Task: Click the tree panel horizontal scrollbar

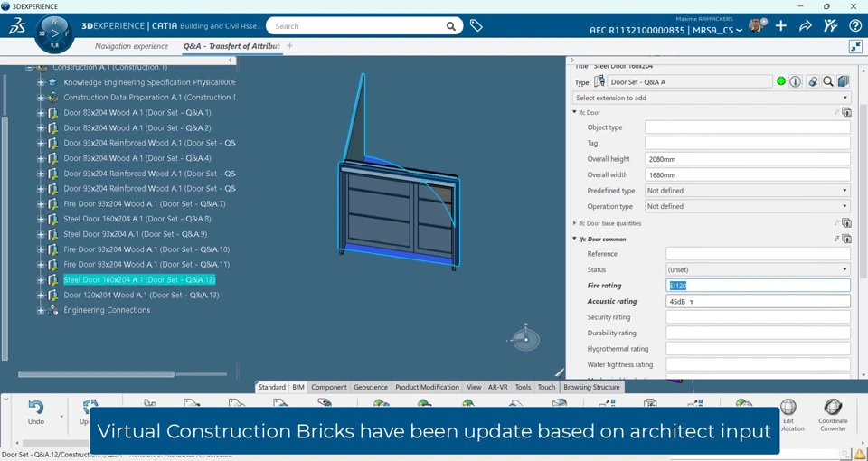Action: pyautogui.click(x=96, y=374)
